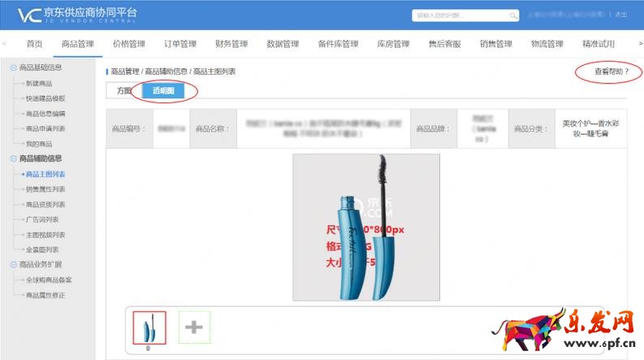Collapse 商品辅助信息 tree section
The width and height of the screenshot is (644, 360).
13,158
